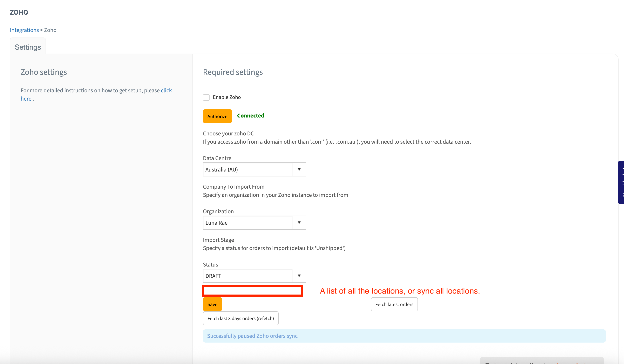This screenshot has height=364, width=624.
Task: Expand the Organization dropdown arrow
Action: point(299,223)
